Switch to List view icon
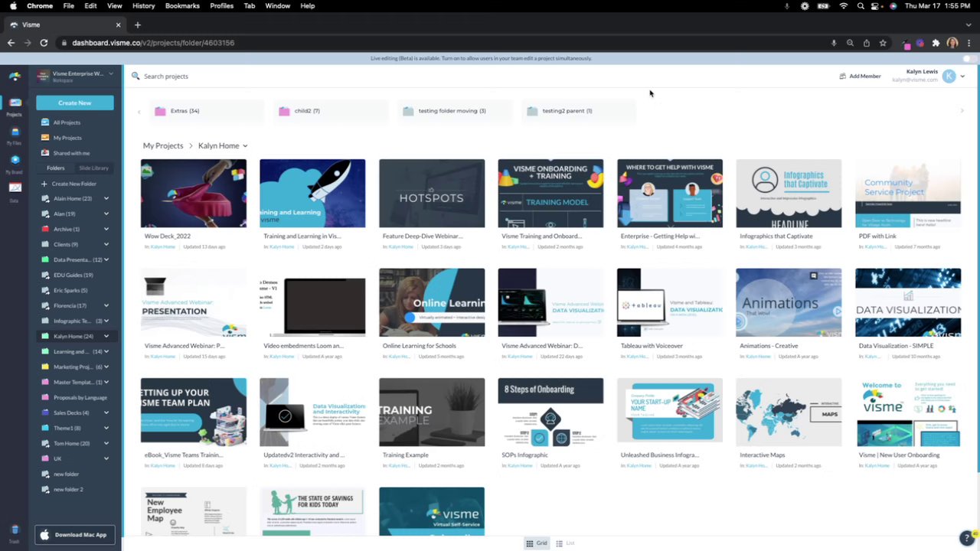980x551 pixels. [x=559, y=543]
